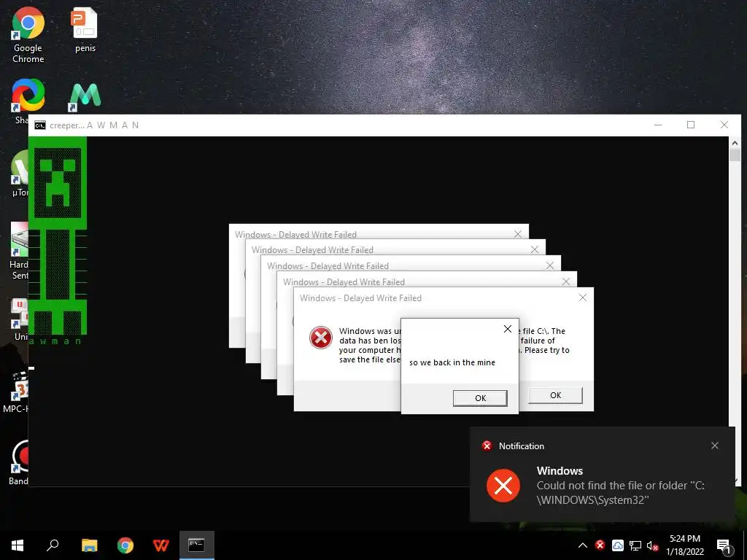Launch WPS Office from the taskbar
The image size is (747, 560).
pyautogui.click(x=161, y=545)
